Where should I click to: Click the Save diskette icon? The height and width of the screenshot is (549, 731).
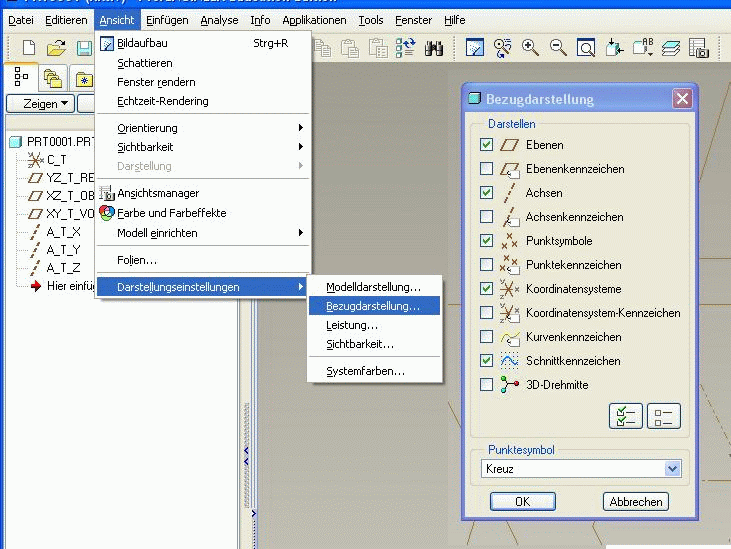point(84,48)
